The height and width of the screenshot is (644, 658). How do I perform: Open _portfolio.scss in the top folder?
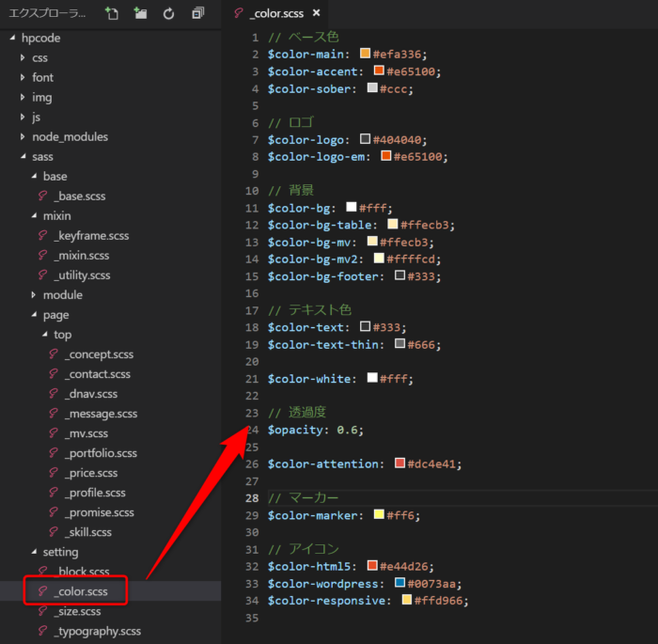[100, 453]
